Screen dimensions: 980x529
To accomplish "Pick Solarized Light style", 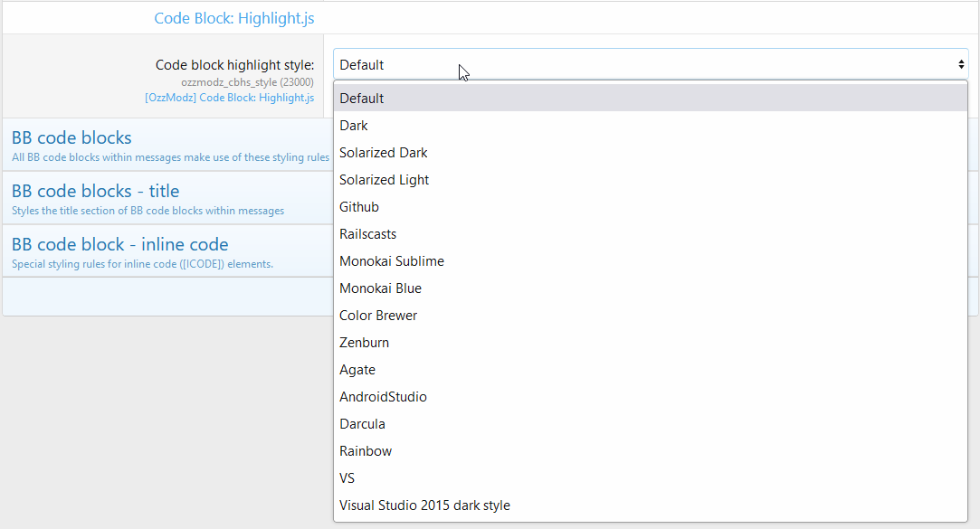I will (x=385, y=180).
